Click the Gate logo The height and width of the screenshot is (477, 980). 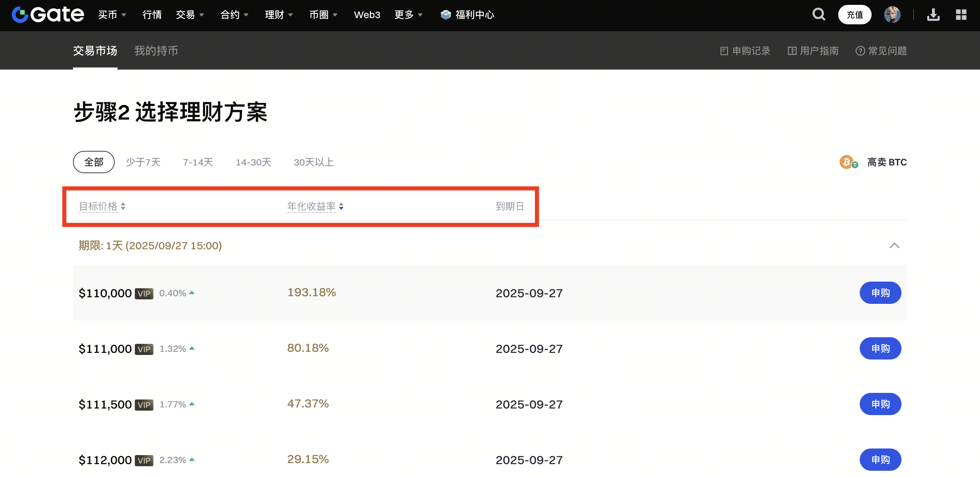coord(48,15)
